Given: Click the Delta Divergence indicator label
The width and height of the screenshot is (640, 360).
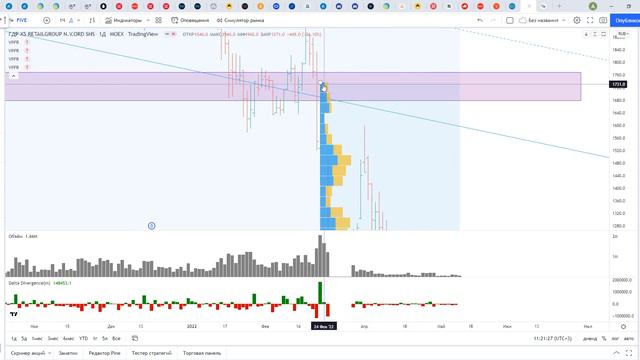Looking at the screenshot, I should click(x=29, y=283).
